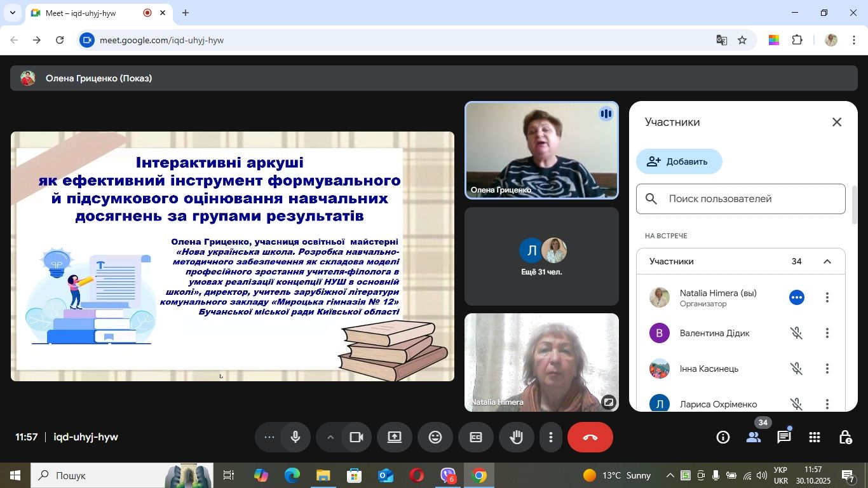Open the activities grid icon

click(x=815, y=437)
